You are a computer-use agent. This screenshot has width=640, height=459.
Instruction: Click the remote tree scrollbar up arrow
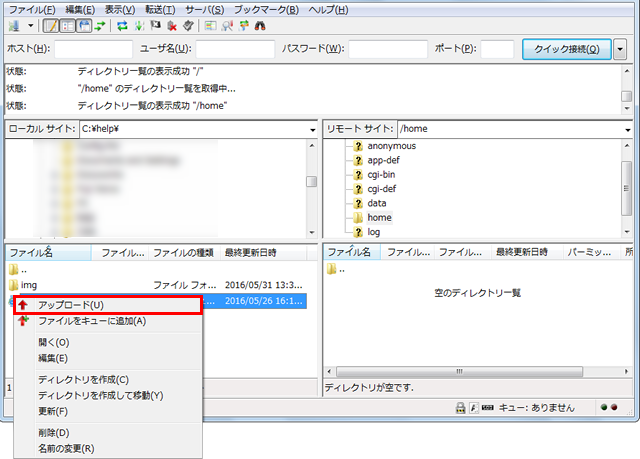[627, 146]
